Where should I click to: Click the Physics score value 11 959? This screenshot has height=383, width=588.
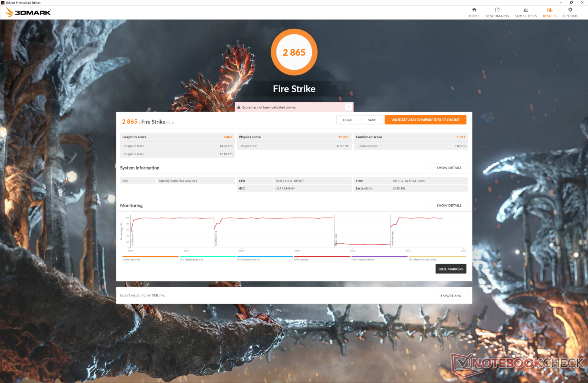pos(343,137)
